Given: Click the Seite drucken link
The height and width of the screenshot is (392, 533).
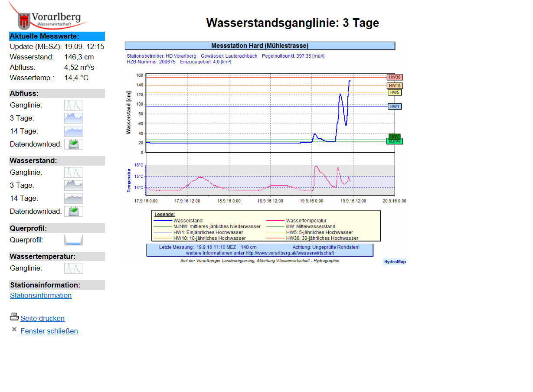Looking at the screenshot, I should 43,318.
